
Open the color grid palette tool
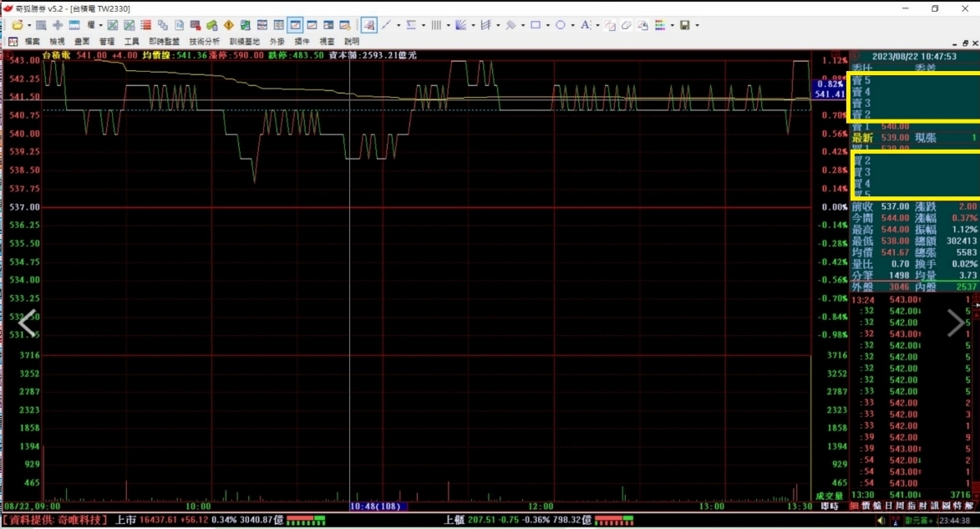tap(660, 25)
